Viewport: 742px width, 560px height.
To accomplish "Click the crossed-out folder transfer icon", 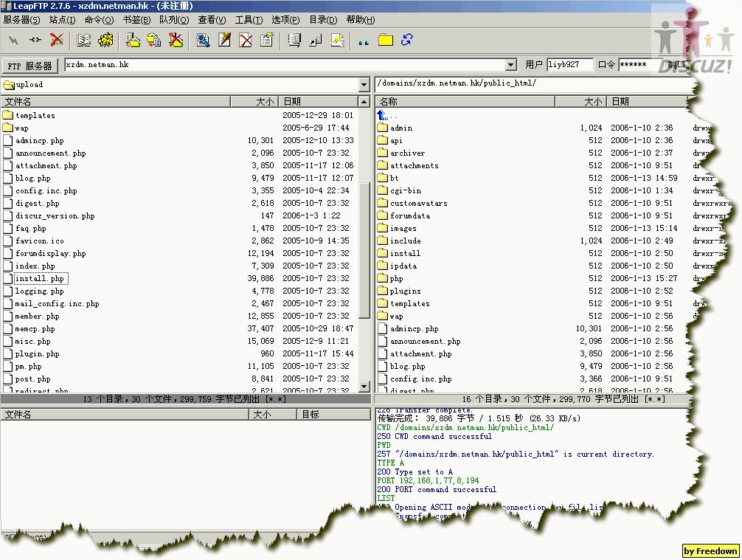I will click(176, 41).
